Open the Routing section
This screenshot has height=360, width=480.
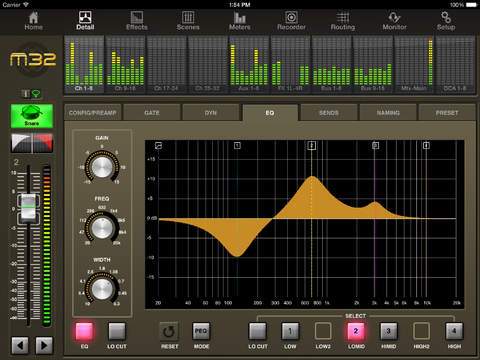tap(343, 21)
